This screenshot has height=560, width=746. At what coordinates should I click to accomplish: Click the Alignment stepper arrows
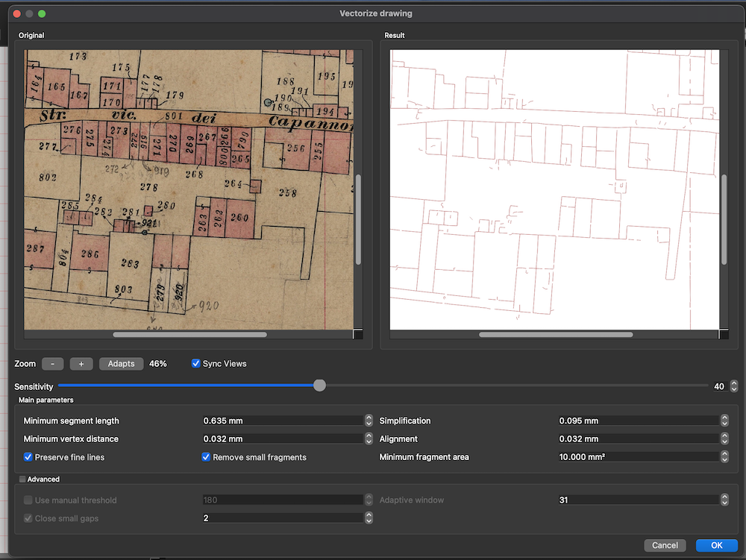click(x=724, y=438)
